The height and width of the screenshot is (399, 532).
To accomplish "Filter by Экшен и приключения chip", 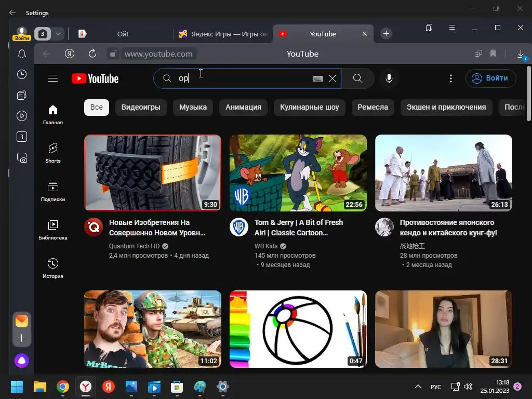I will tap(446, 107).
